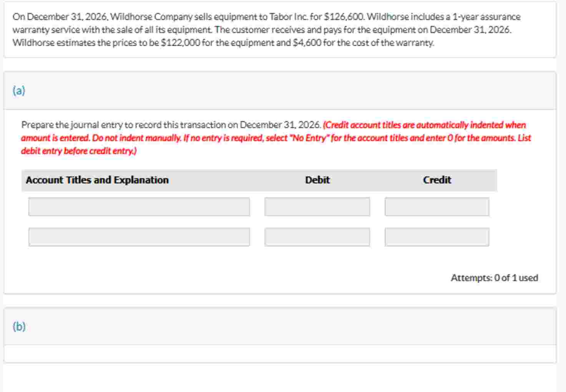This screenshot has width=566, height=392.
Task: Open the first Account Titles dropdown
Action: [138, 207]
